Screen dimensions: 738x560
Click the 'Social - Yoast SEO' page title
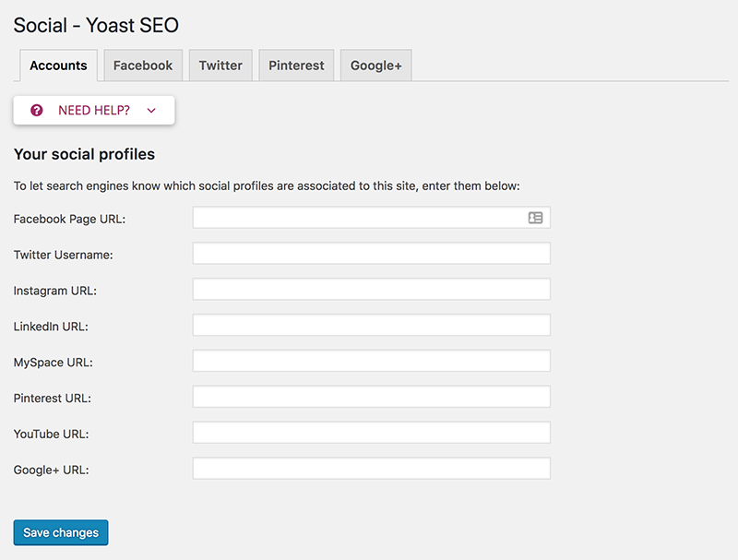[x=96, y=26]
